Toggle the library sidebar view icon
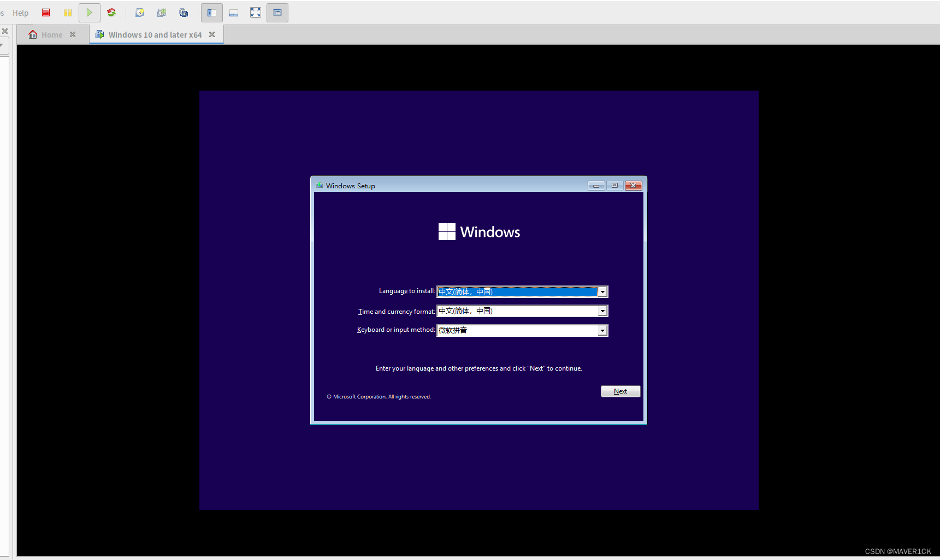Image resolution: width=940 pixels, height=560 pixels. click(x=212, y=13)
